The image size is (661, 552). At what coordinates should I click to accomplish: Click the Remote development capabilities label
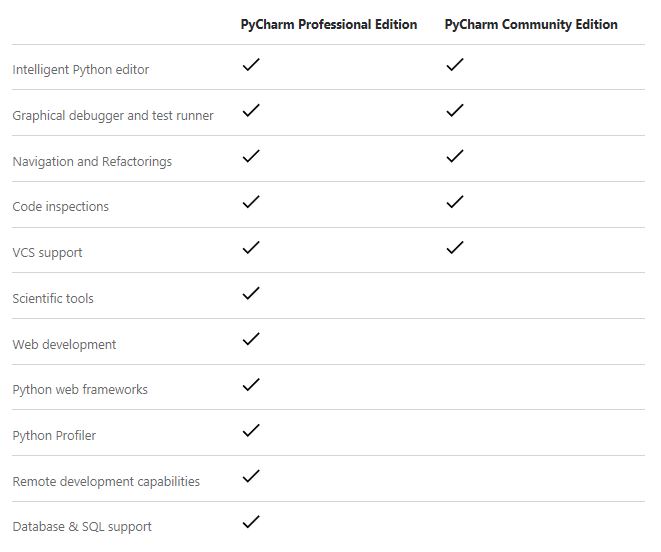coord(106,482)
